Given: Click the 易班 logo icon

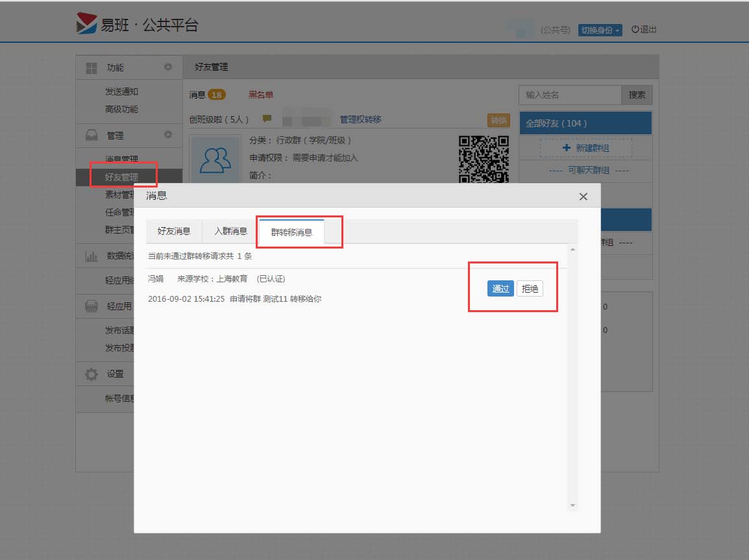Looking at the screenshot, I should [86, 24].
